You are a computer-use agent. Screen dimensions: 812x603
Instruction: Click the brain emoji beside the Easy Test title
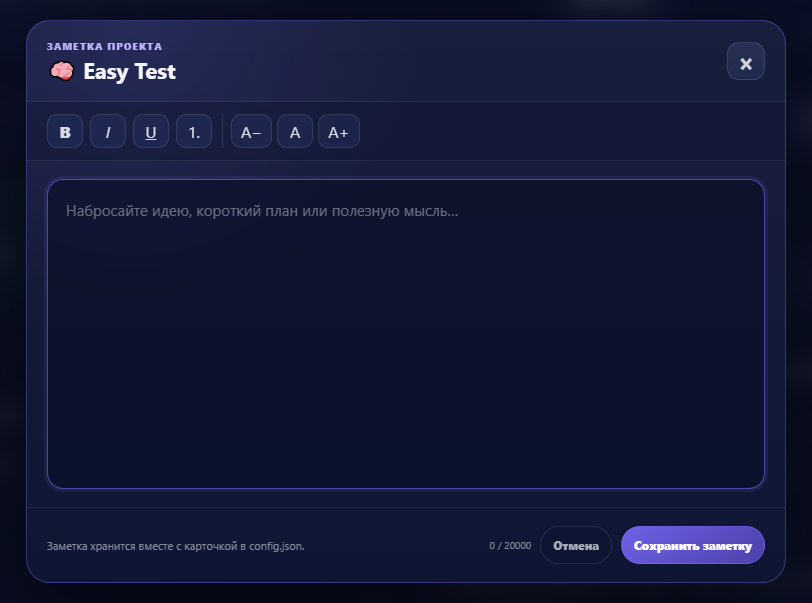pos(62,71)
